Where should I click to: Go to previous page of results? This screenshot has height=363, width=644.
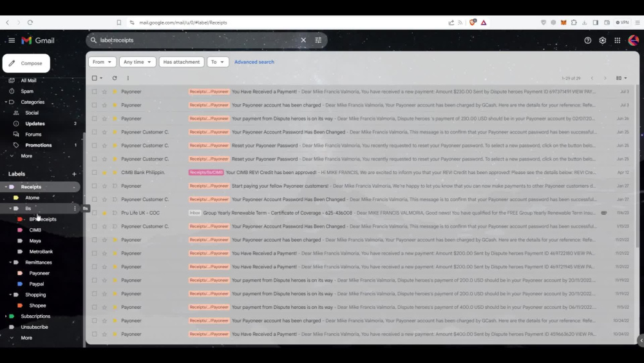click(x=592, y=78)
